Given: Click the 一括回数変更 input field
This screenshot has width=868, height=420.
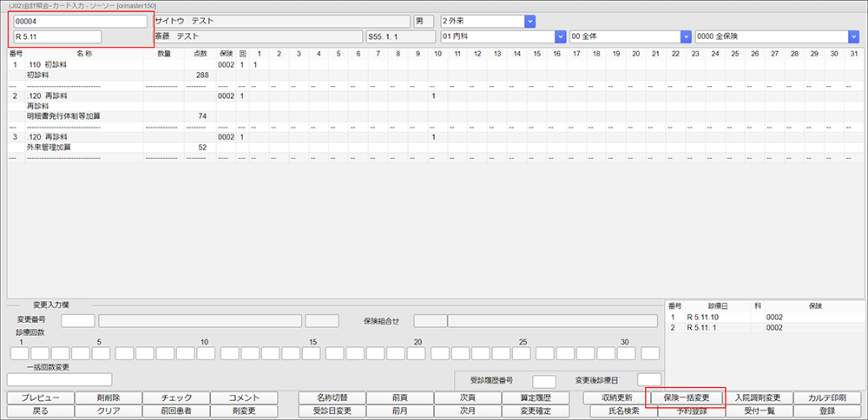Looking at the screenshot, I should 59,379.
